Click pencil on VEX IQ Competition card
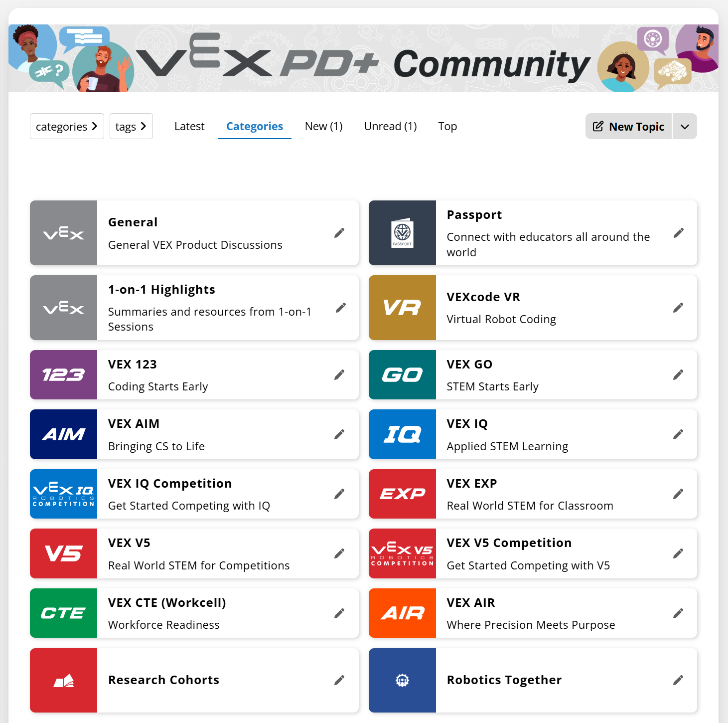The width and height of the screenshot is (728, 723). click(339, 494)
